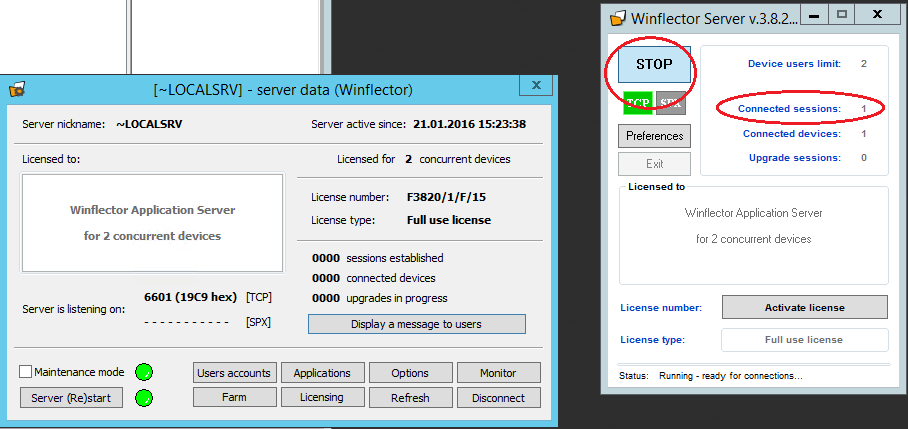Launch the Monitor view
This screenshot has width=908, height=429.
coord(498,373)
